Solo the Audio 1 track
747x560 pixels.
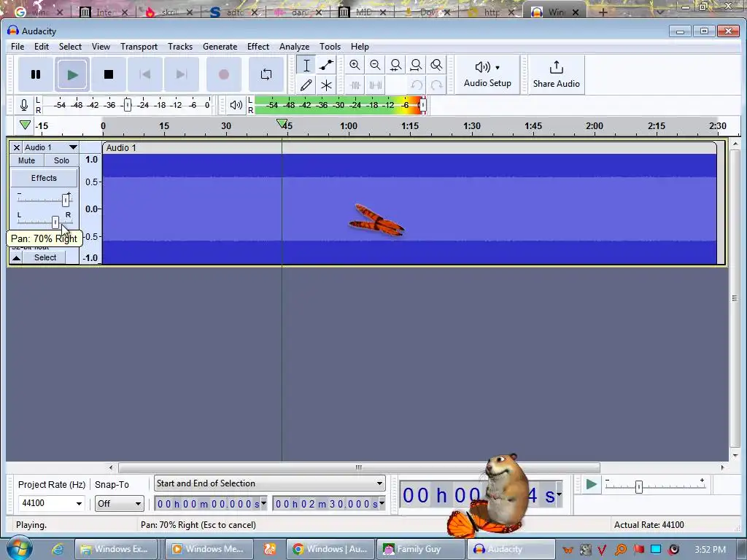(x=61, y=160)
